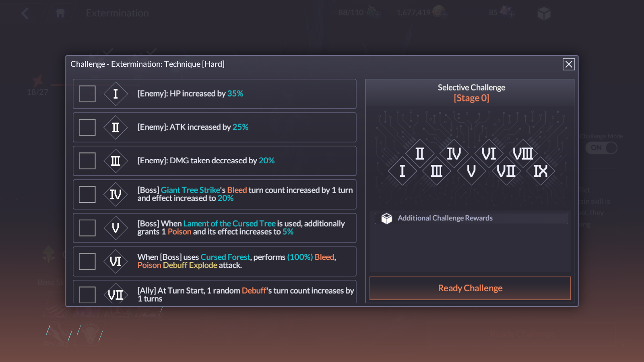Open the home screen via house icon

tap(60, 13)
